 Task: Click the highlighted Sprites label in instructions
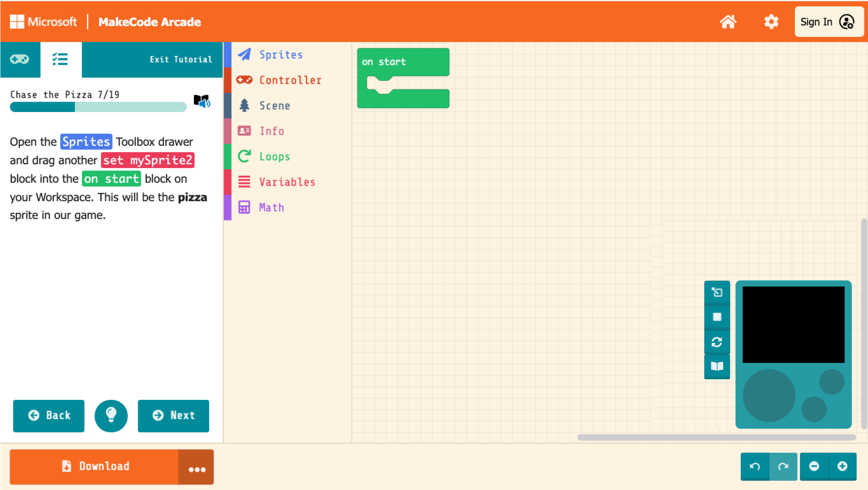click(x=86, y=142)
